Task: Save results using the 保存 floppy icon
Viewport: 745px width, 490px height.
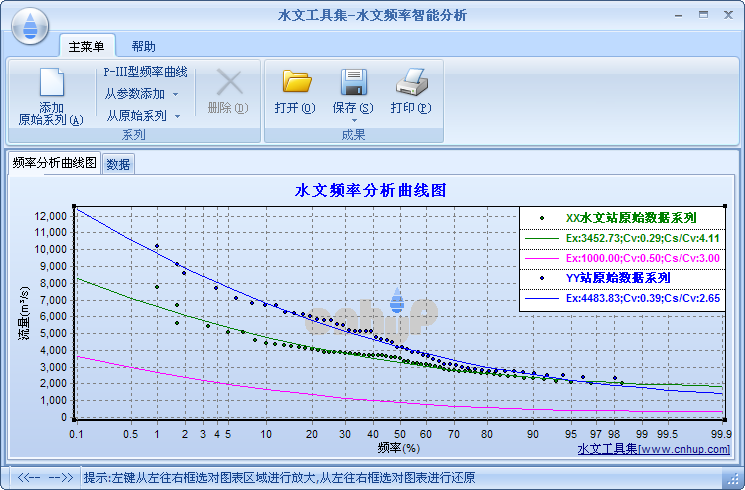Action: click(352, 84)
